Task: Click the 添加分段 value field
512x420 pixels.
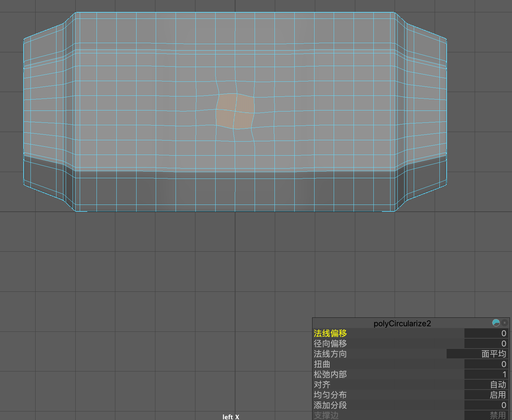Action: coord(486,405)
